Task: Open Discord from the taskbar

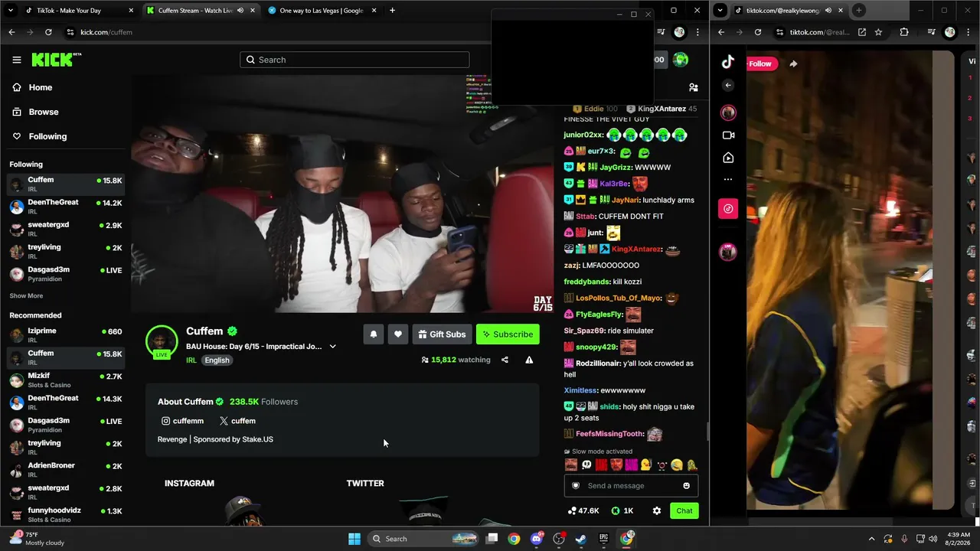Action: click(x=537, y=539)
